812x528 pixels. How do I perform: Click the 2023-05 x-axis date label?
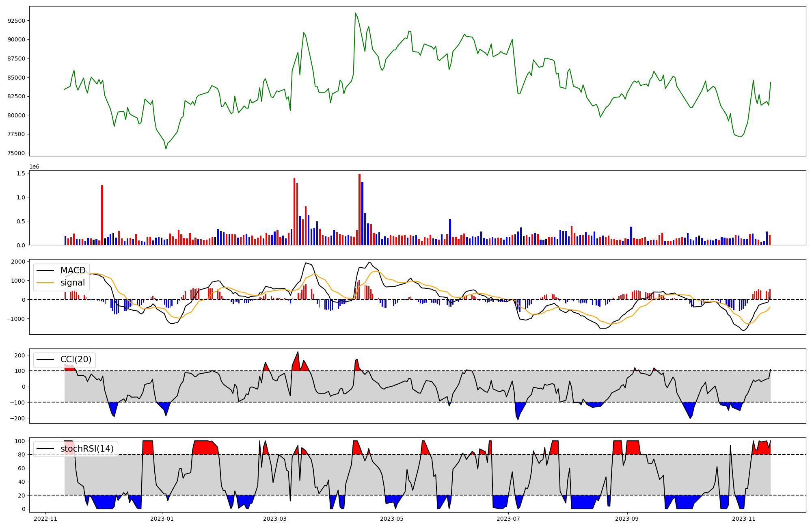[392, 519]
